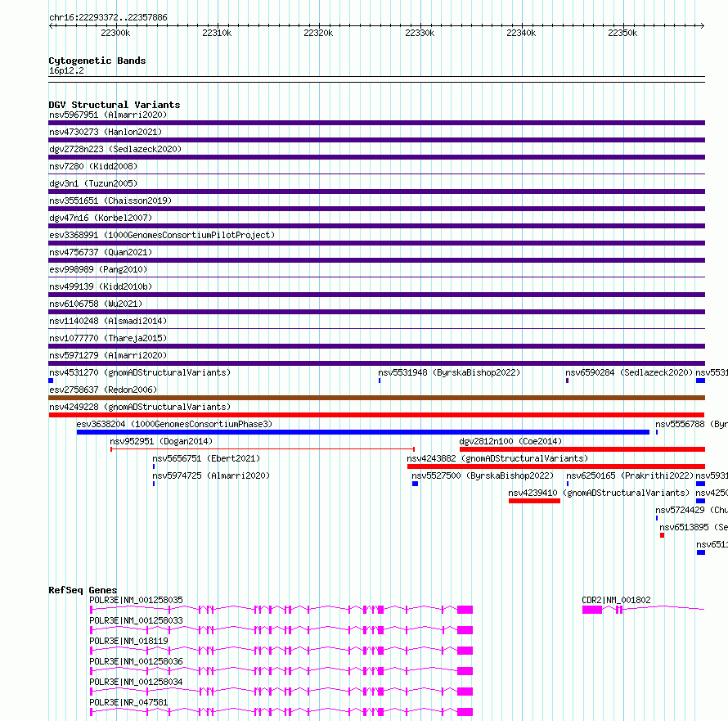Click POLR3E|NM_018119 transcript label
The height and width of the screenshot is (721, 728).
pyautogui.click(x=128, y=641)
